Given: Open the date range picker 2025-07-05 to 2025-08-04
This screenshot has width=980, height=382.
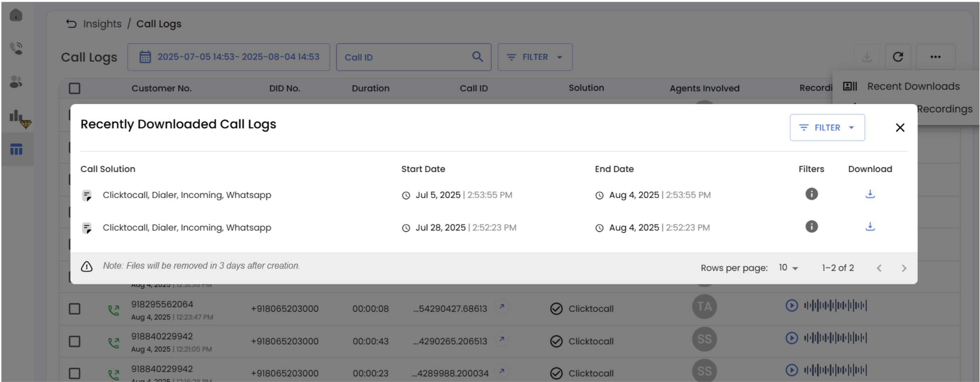Looking at the screenshot, I should (228, 57).
